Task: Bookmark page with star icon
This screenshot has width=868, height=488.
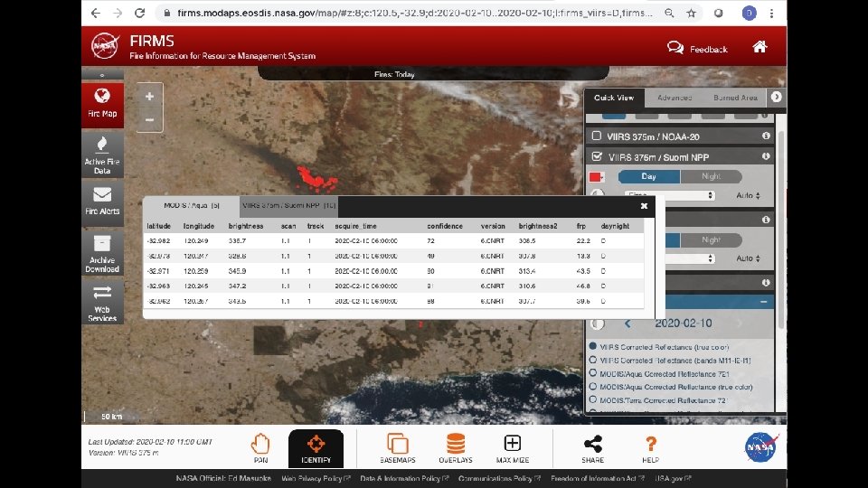Action: [x=692, y=13]
